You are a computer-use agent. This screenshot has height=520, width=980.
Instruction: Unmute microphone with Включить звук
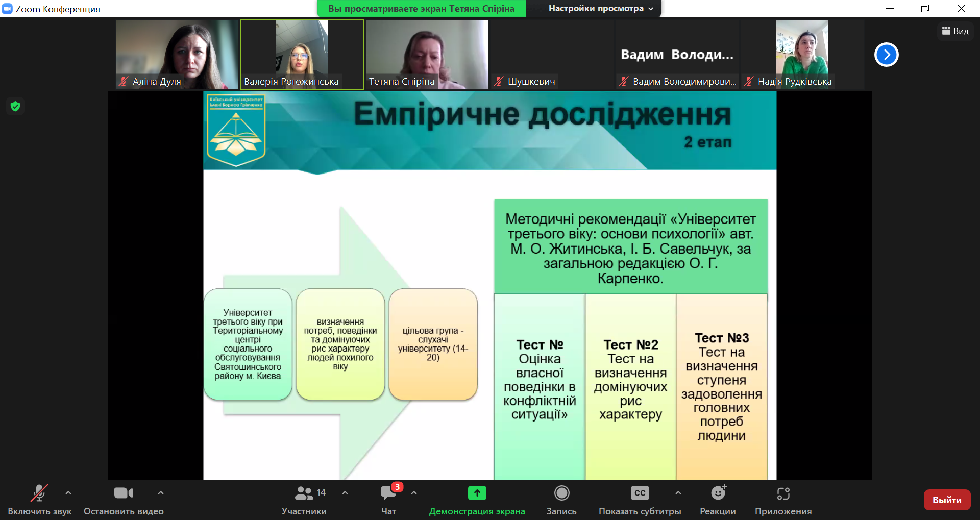pos(39,493)
